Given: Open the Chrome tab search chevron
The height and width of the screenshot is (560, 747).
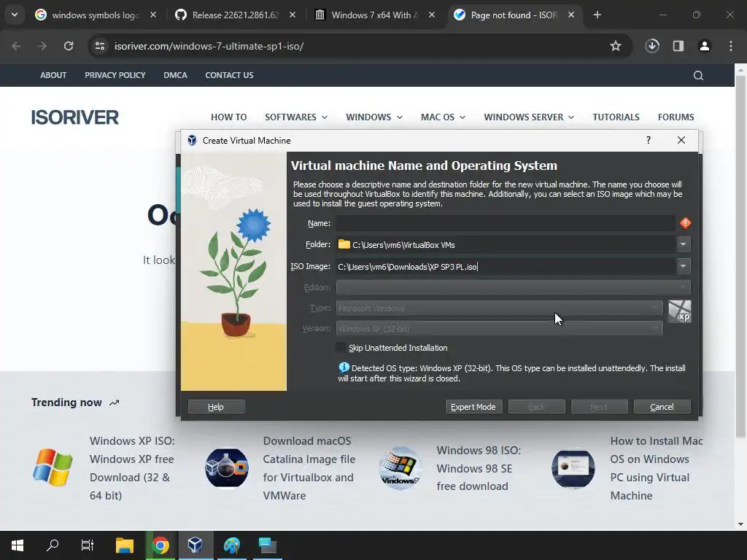Looking at the screenshot, I should point(15,15).
